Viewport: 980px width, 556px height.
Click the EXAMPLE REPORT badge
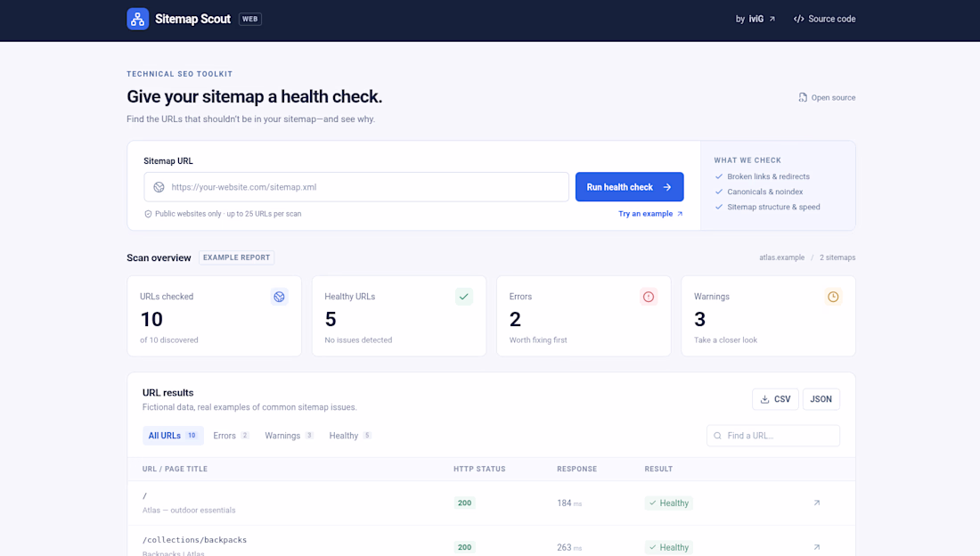[236, 258]
